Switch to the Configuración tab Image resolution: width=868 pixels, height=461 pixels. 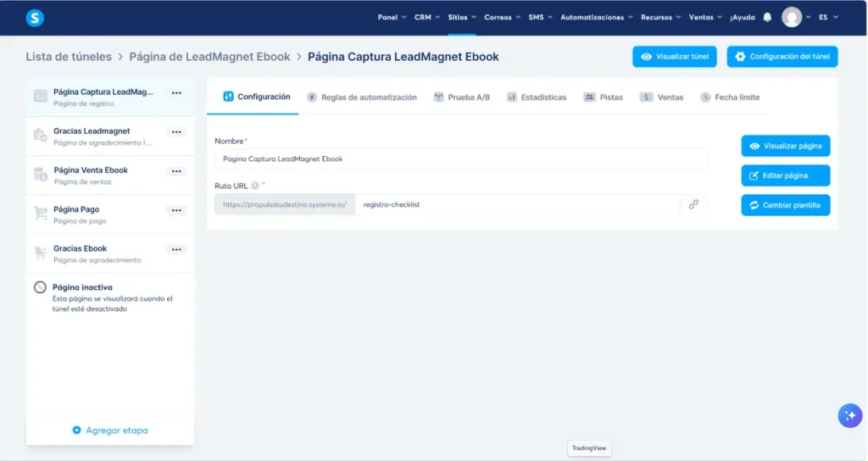coord(256,97)
